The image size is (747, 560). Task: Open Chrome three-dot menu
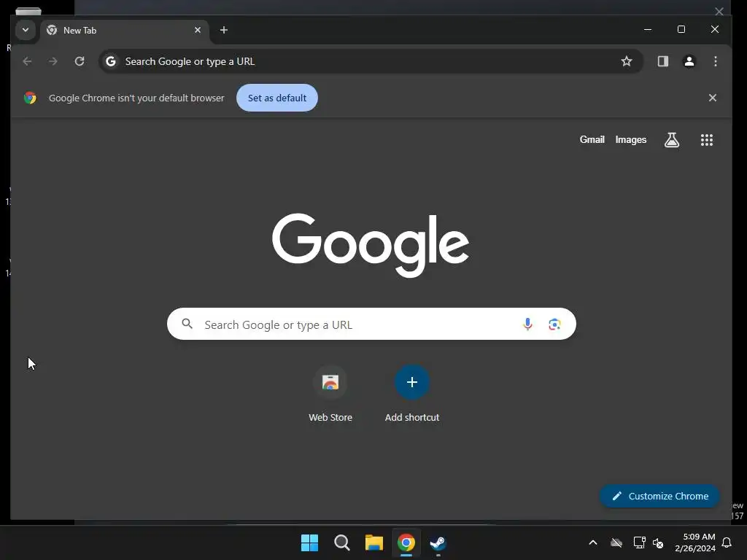pos(715,61)
